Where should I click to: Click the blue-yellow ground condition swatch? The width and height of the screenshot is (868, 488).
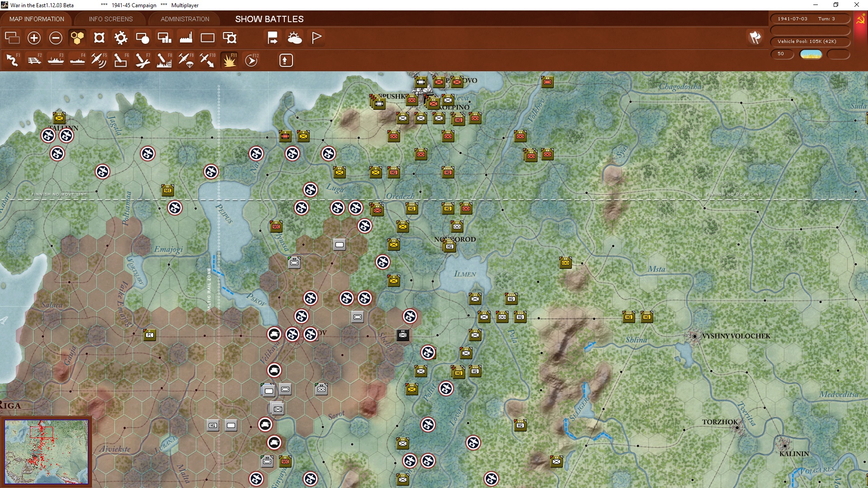pos(811,54)
